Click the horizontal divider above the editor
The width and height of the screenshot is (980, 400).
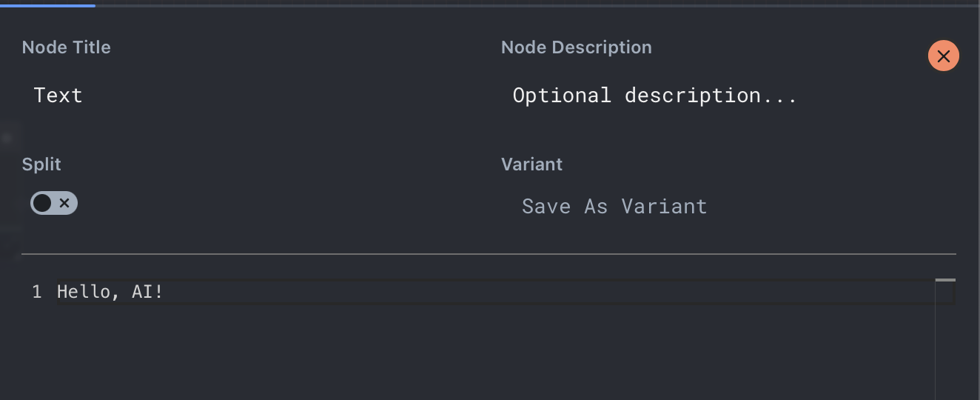pos(489,254)
